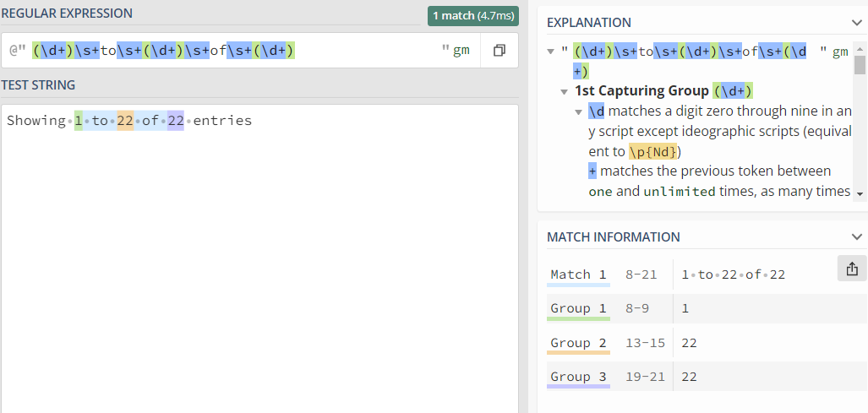This screenshot has height=413, width=868.
Task: Collapse the root regex explanation node
Action: [x=551, y=52]
